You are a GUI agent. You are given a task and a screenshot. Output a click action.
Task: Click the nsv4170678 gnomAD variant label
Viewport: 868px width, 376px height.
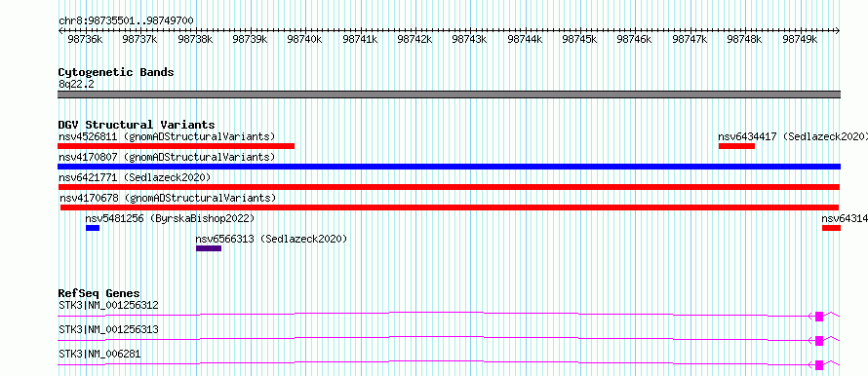(x=168, y=198)
